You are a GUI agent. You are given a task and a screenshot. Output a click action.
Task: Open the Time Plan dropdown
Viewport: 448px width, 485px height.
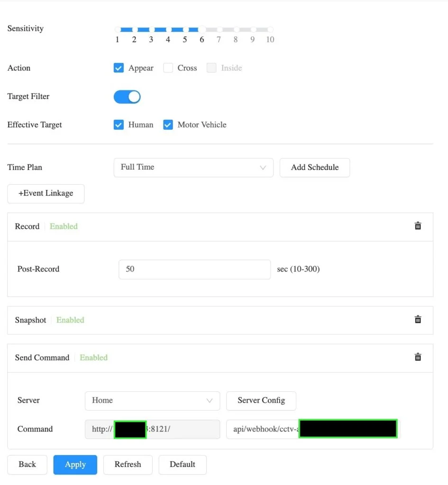point(193,168)
